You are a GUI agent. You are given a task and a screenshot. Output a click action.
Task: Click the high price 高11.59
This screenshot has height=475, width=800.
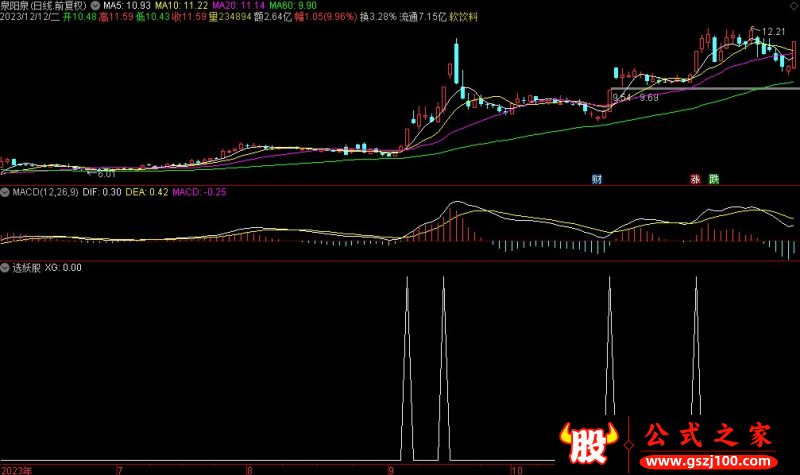pos(116,17)
